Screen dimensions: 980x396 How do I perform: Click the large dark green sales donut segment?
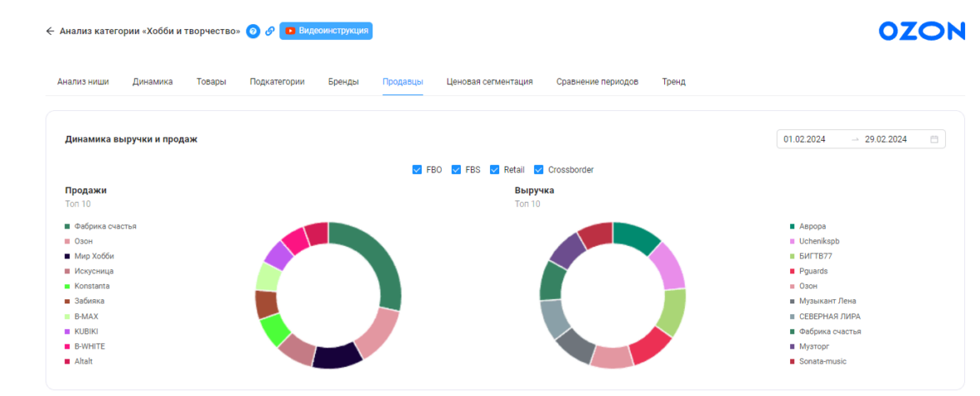click(379, 257)
